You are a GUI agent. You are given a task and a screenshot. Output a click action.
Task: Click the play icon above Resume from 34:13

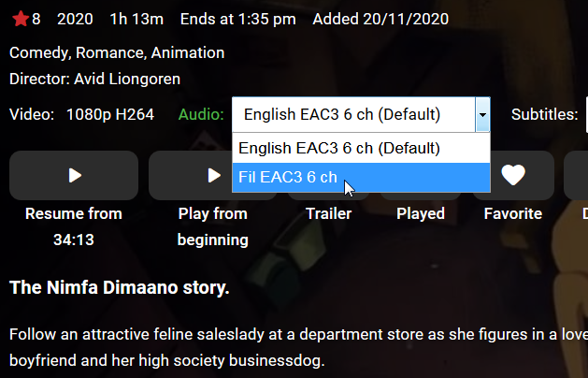click(x=74, y=175)
